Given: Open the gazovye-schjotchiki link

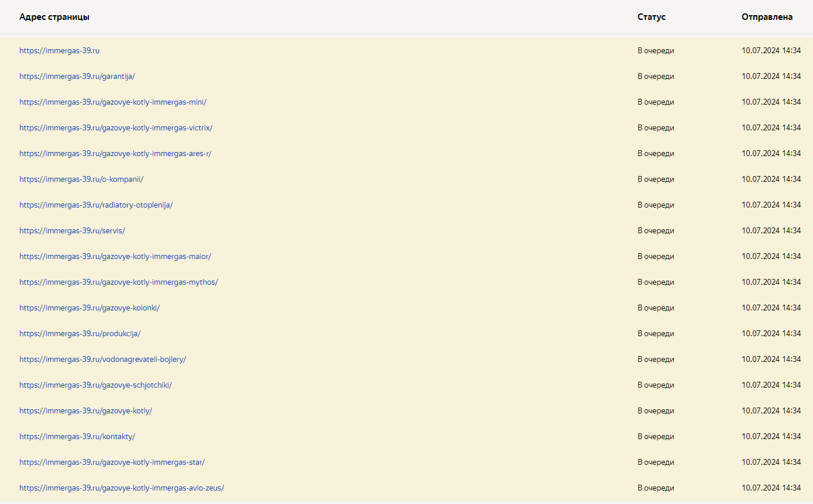Looking at the screenshot, I should pyautogui.click(x=95, y=385).
